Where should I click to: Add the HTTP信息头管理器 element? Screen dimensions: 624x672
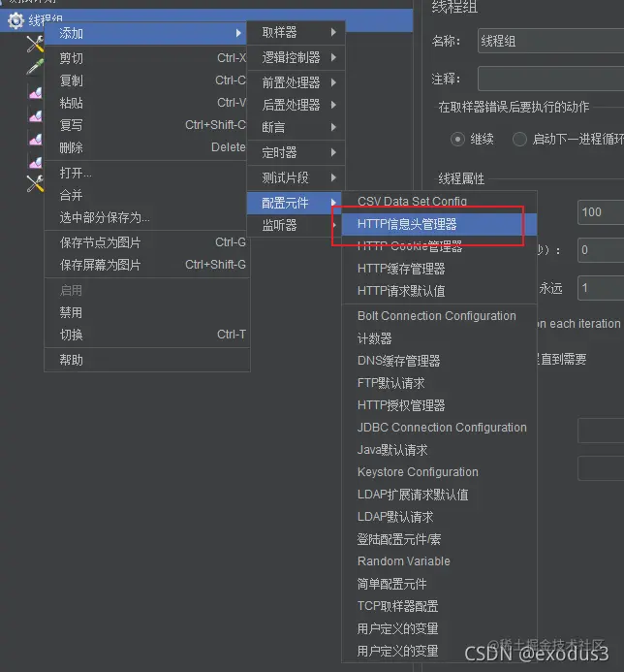439,224
